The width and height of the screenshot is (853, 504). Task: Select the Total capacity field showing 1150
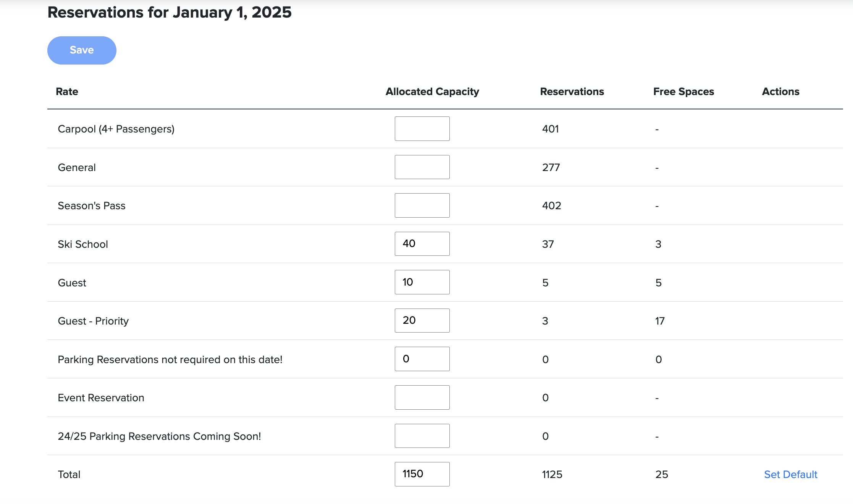422,474
